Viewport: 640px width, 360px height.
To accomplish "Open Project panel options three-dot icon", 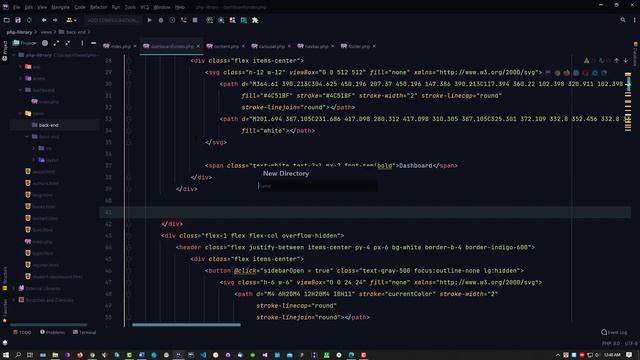I will (82, 43).
